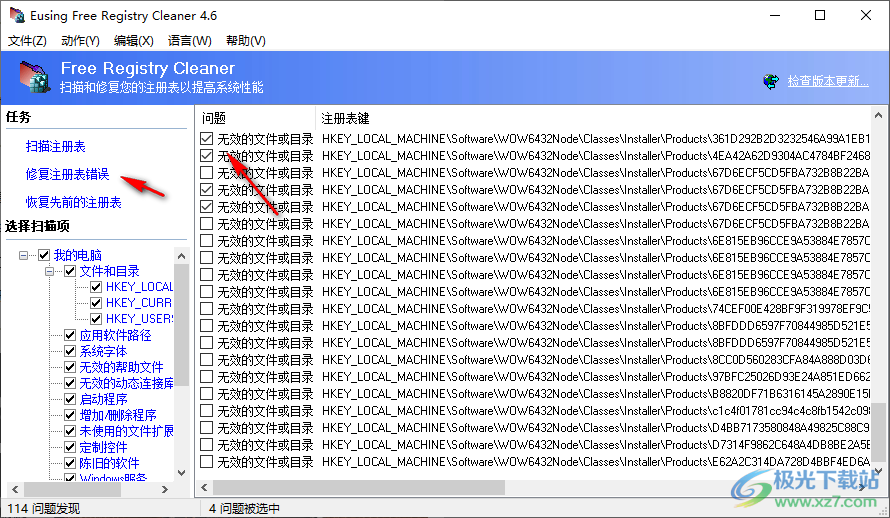Screen dimensions: 890x518
Task: Collapse the 我的电脑 tree node
Action: 23,255
